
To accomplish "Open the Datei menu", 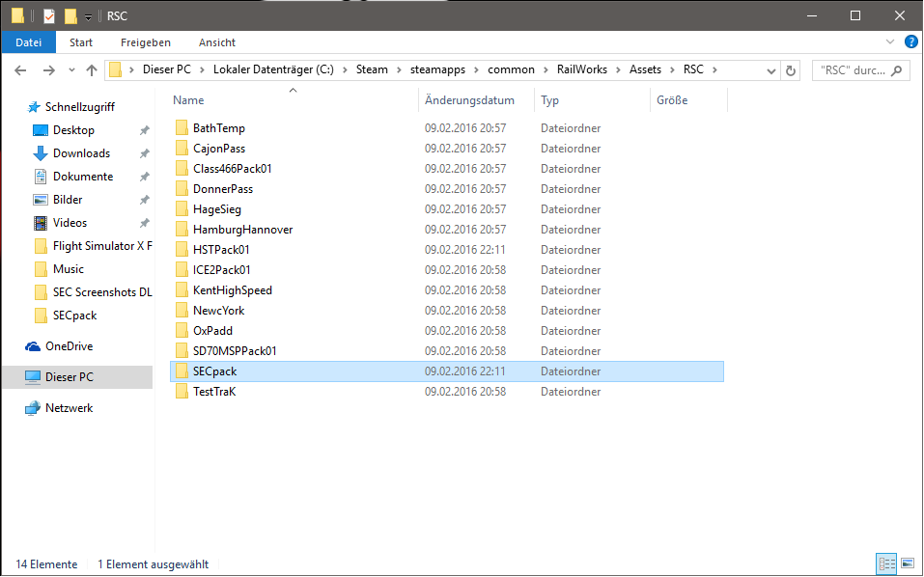I will coord(28,42).
